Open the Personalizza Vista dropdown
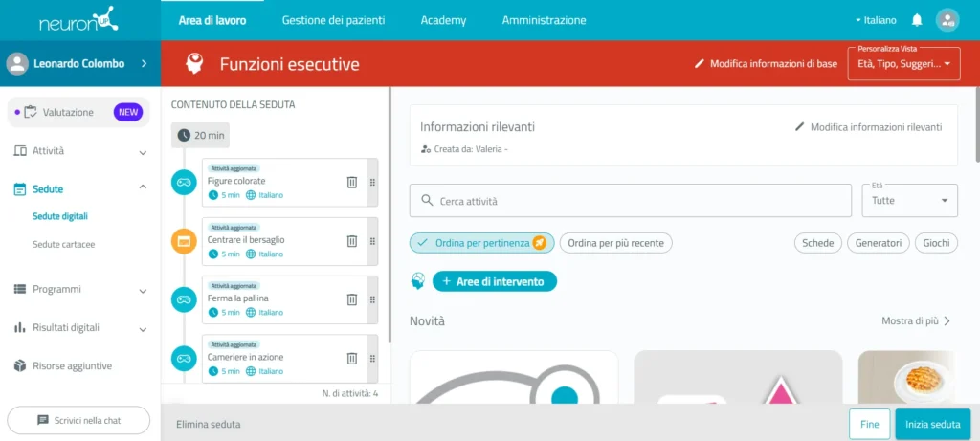The height and width of the screenshot is (441, 980). coord(903,64)
